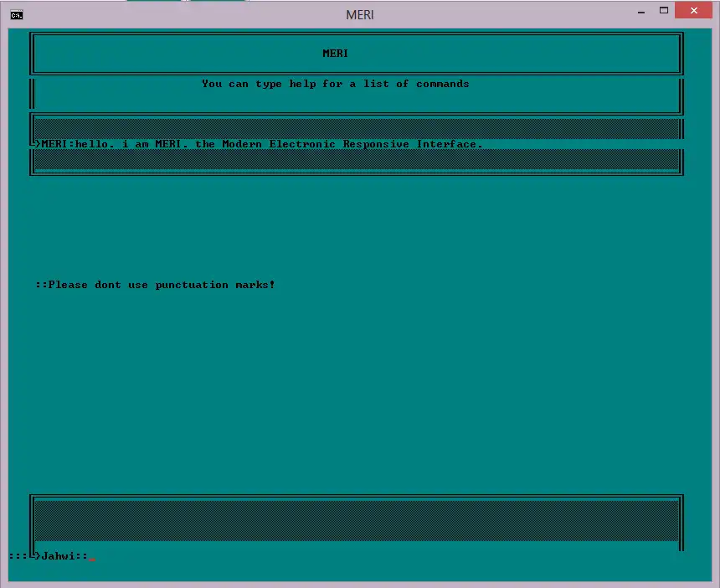
Task: Click the MERI greeting message line
Action: tap(261, 144)
